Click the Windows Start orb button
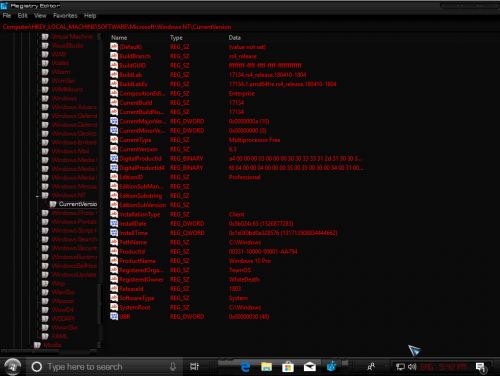The height and width of the screenshot is (376, 500). [13, 367]
